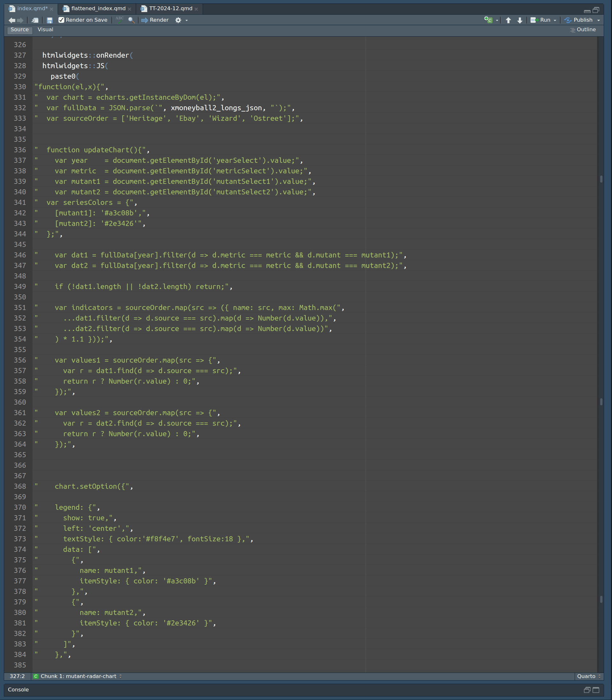Image resolution: width=612 pixels, height=700 pixels.
Task: Insert a new code chunk
Action: [x=488, y=20]
